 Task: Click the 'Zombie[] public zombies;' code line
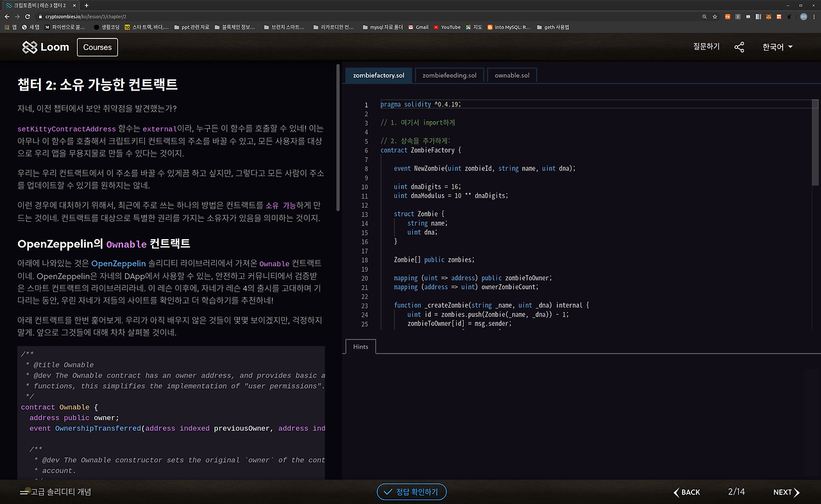pyautogui.click(x=434, y=260)
